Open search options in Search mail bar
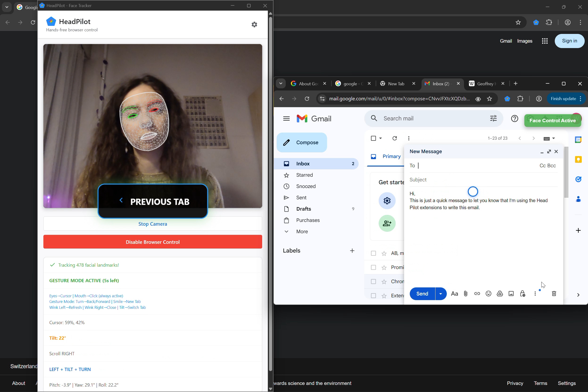Screen dimensions: 588x392 click(493, 118)
